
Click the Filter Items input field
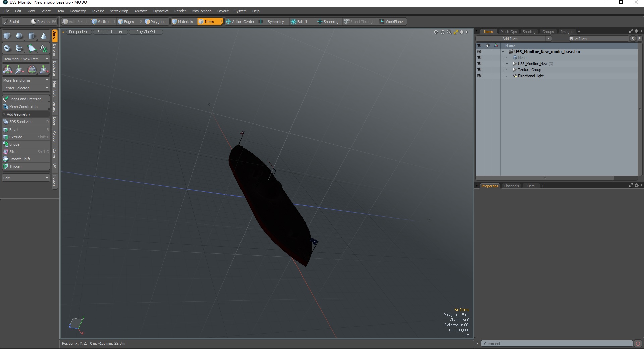pos(598,39)
